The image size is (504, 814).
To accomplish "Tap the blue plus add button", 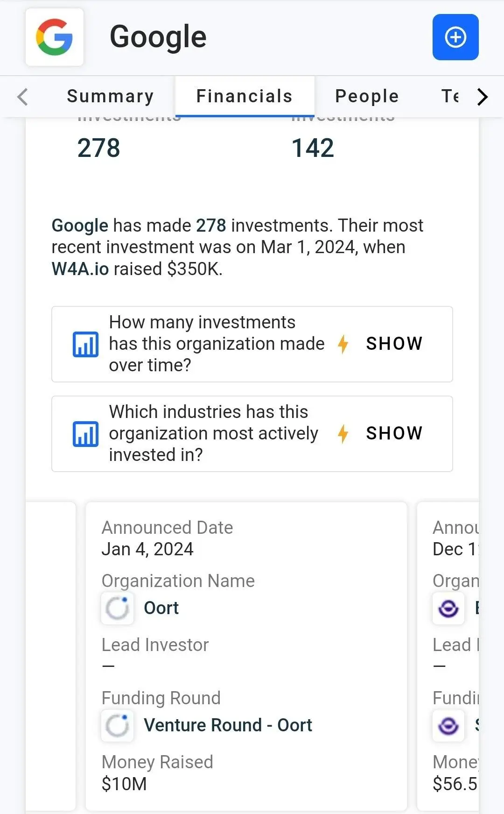I will click(x=455, y=37).
